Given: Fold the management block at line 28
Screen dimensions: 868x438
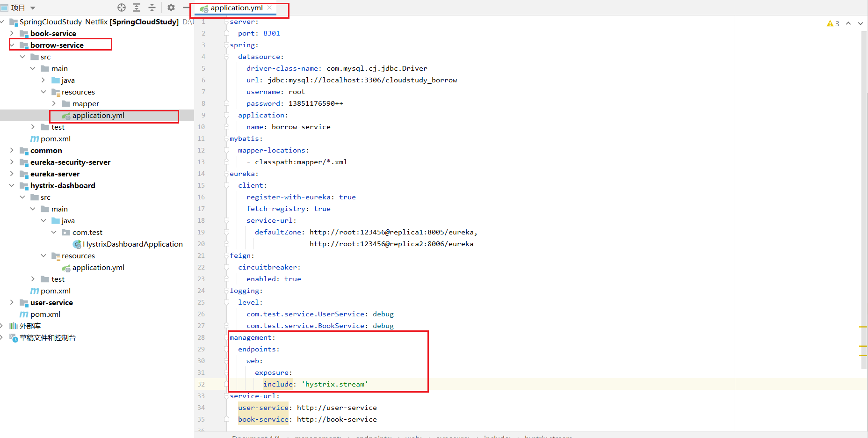Looking at the screenshot, I should (226, 337).
